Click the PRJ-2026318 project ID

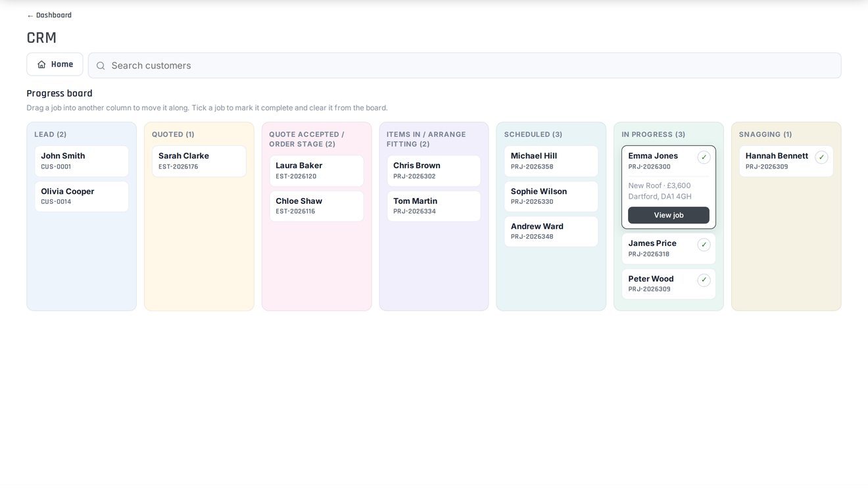pyautogui.click(x=649, y=255)
